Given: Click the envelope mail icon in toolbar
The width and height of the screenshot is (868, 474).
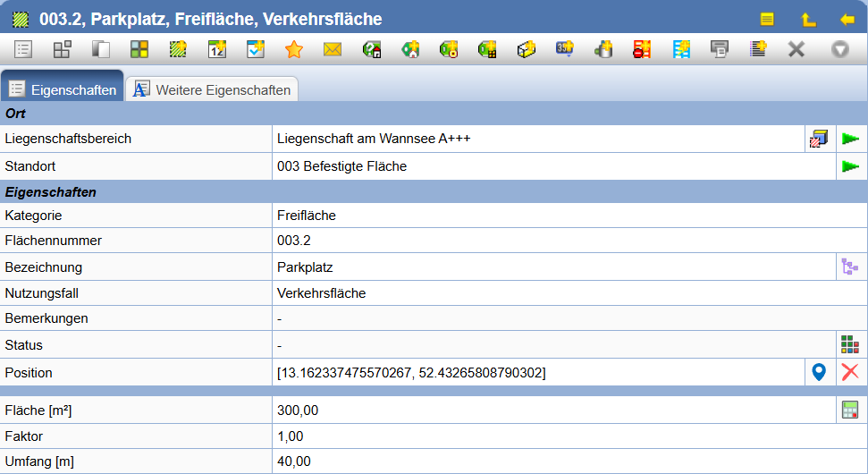Looking at the screenshot, I should coord(333,49).
